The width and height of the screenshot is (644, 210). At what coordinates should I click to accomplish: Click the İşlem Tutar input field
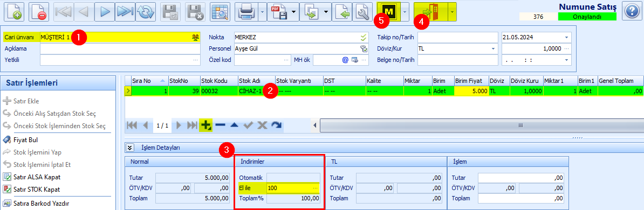coord(521,178)
